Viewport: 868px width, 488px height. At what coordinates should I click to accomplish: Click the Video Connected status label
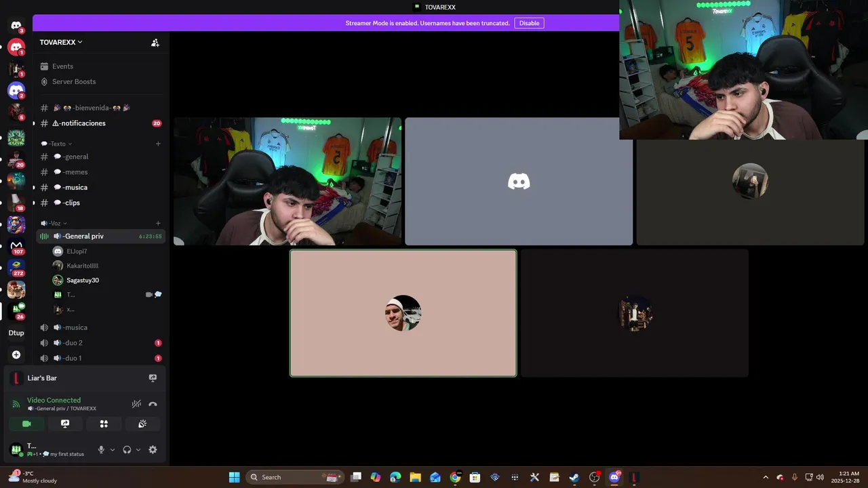coord(54,400)
